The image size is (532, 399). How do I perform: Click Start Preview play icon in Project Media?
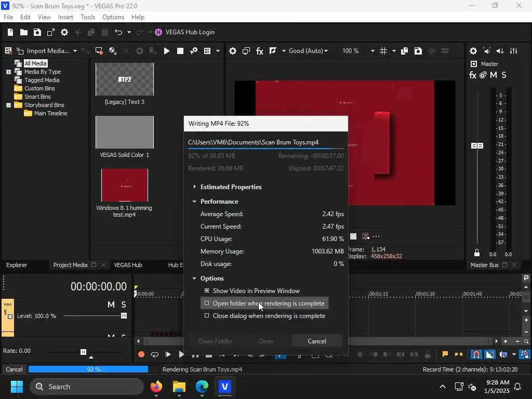coord(167,51)
